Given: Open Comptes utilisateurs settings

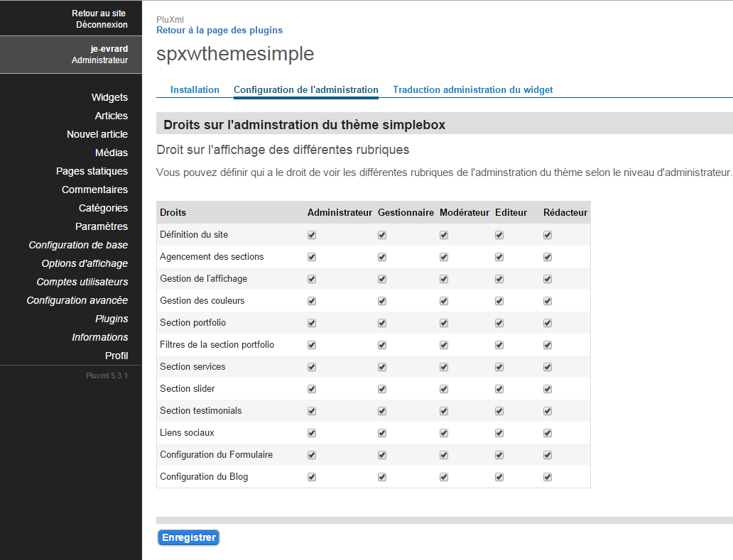Looking at the screenshot, I should tap(82, 282).
